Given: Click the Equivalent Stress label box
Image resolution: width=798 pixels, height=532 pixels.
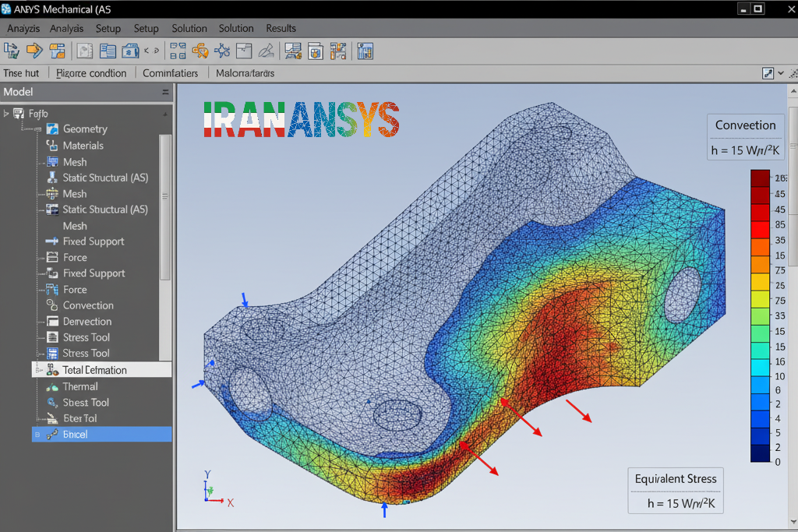Looking at the screenshot, I should pyautogui.click(x=676, y=490).
